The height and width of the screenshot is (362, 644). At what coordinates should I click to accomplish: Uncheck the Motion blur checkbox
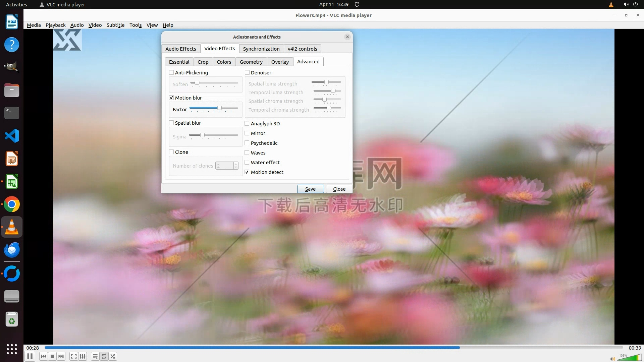[171, 98]
